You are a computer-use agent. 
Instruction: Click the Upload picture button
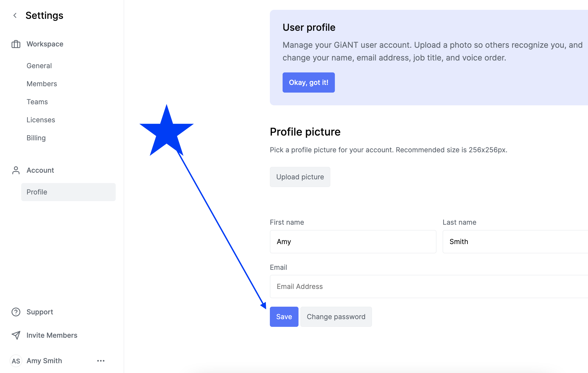pyautogui.click(x=300, y=177)
